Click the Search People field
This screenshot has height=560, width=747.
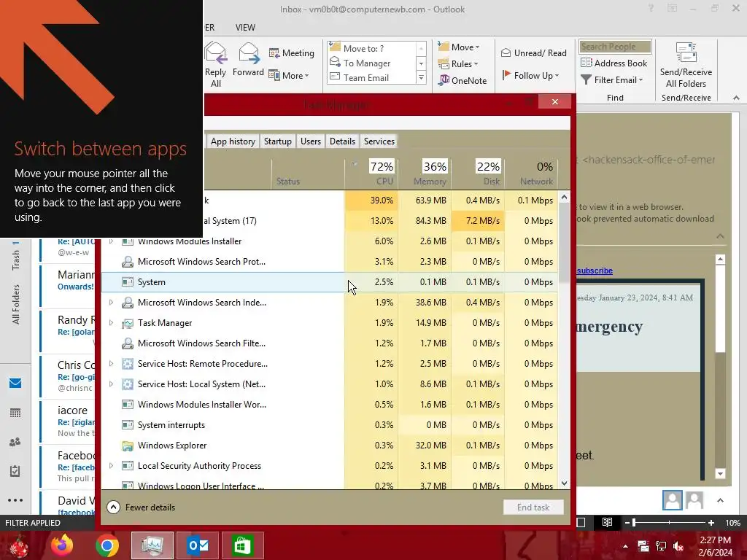pos(615,47)
